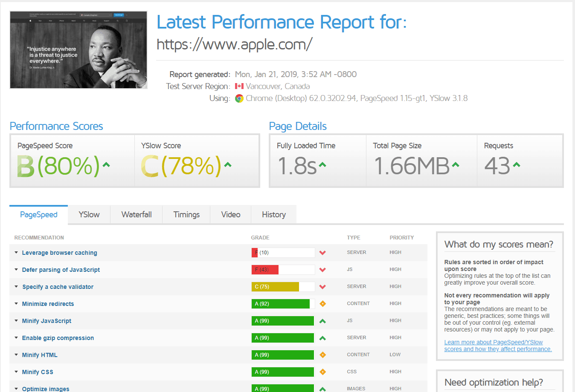575x392 pixels.
Task: Click the F grade bar for Defer parsing
Action: tap(264, 269)
